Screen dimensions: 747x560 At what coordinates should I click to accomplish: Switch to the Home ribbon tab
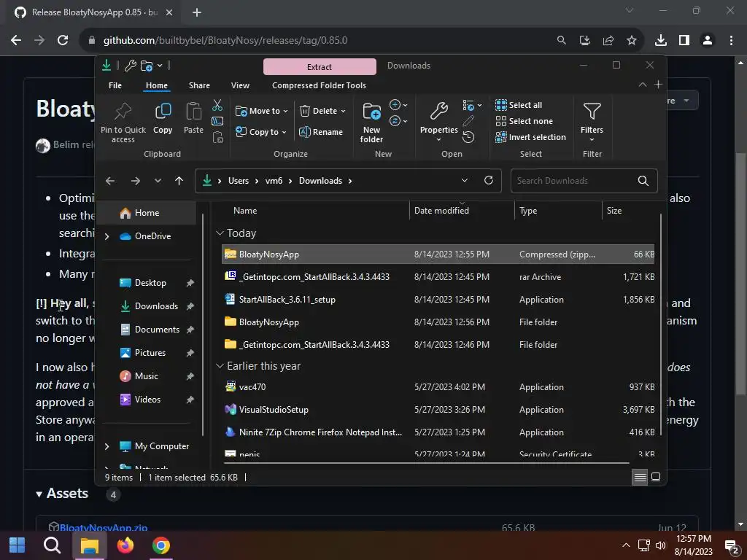(x=157, y=85)
